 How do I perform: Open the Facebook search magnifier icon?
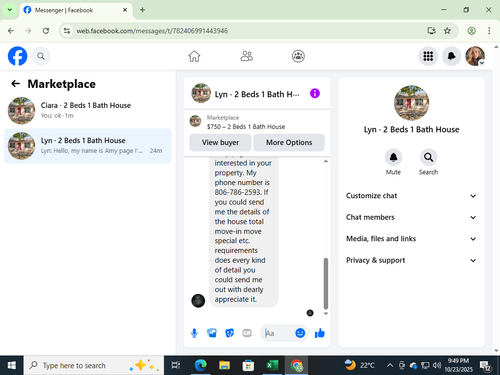pyautogui.click(x=41, y=56)
